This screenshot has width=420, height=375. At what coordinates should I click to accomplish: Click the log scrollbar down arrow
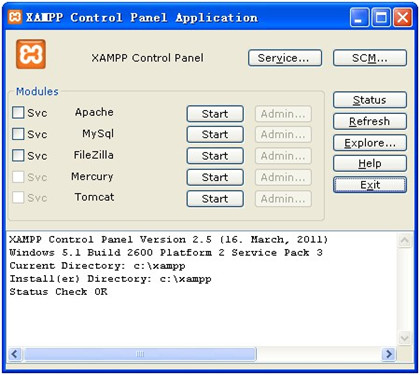click(404, 339)
